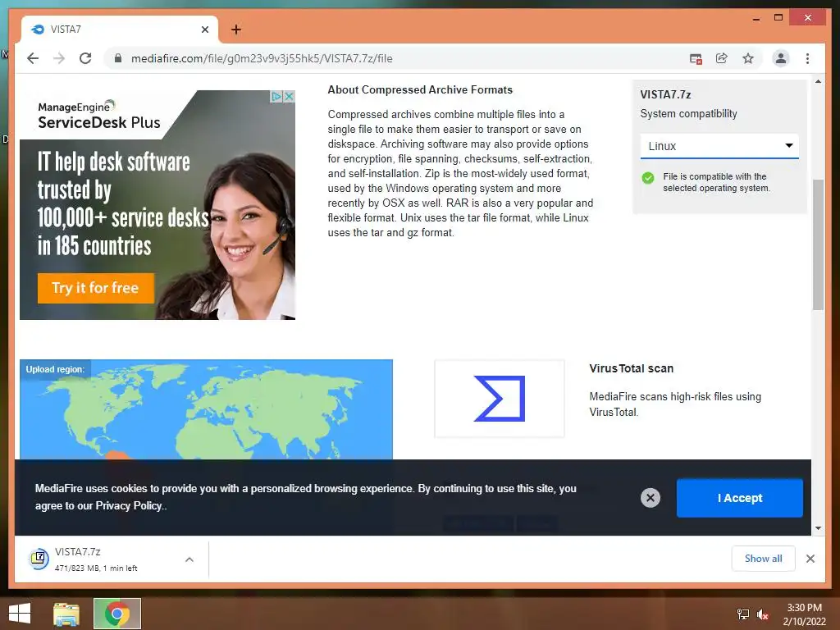Click the 'Upload region:' label
This screenshot has height=630, width=840.
55,370
